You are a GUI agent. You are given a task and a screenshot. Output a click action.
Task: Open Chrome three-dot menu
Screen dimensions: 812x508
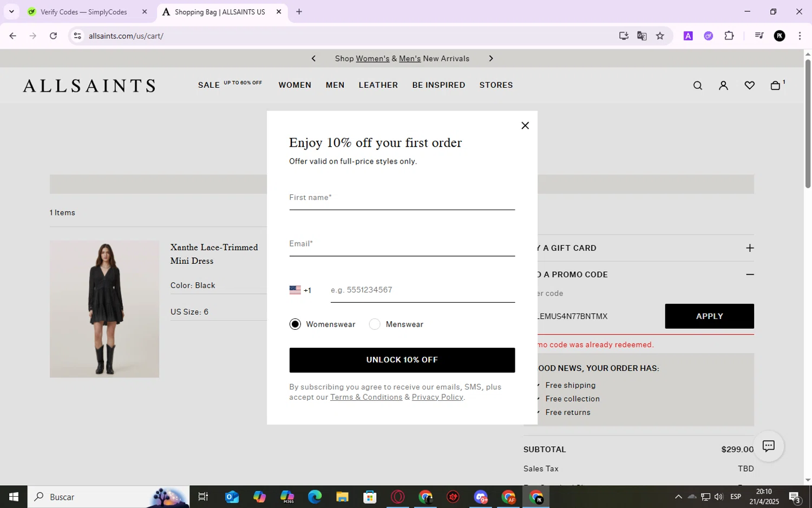tap(800, 36)
